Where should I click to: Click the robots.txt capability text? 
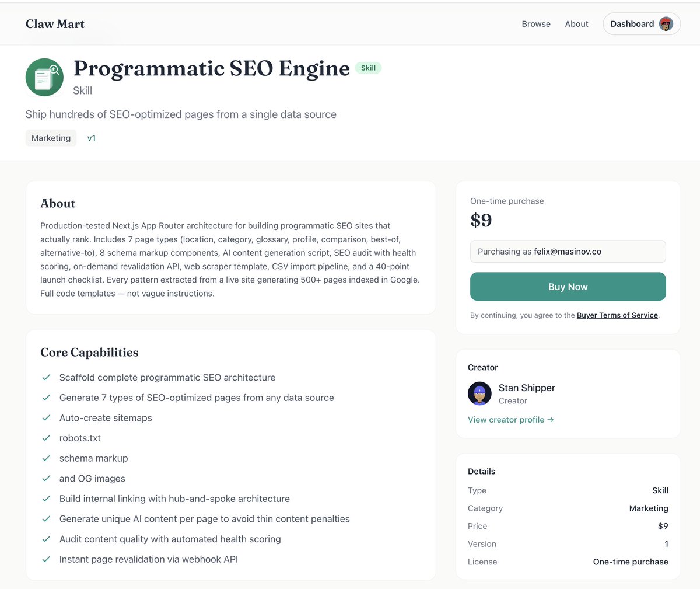(x=80, y=438)
